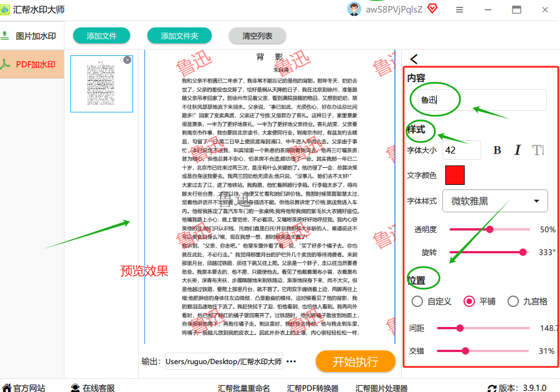The image size is (560, 392).
Task: Click the VIP diamond badge icon
Action: (x=433, y=9)
